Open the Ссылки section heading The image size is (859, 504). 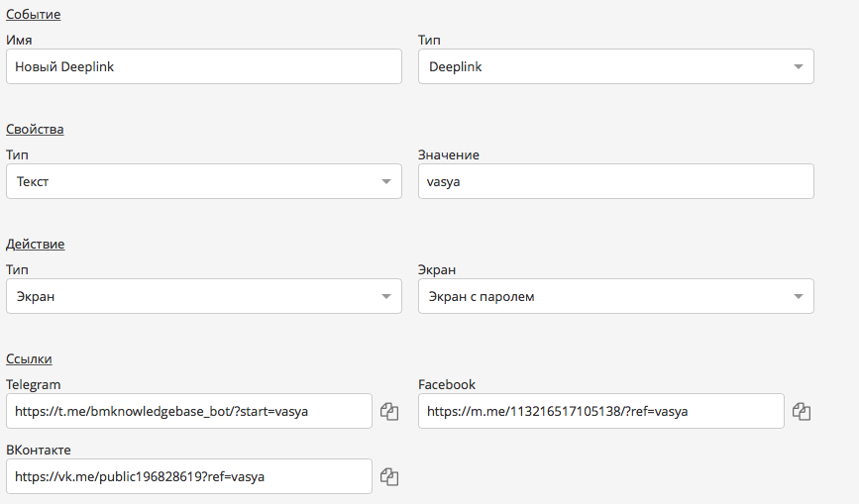pos(29,359)
